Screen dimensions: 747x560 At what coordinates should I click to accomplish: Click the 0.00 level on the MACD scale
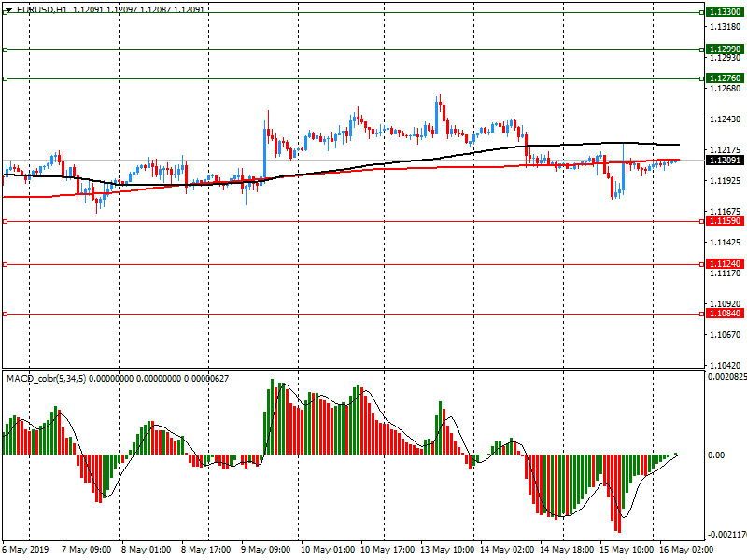click(x=716, y=455)
